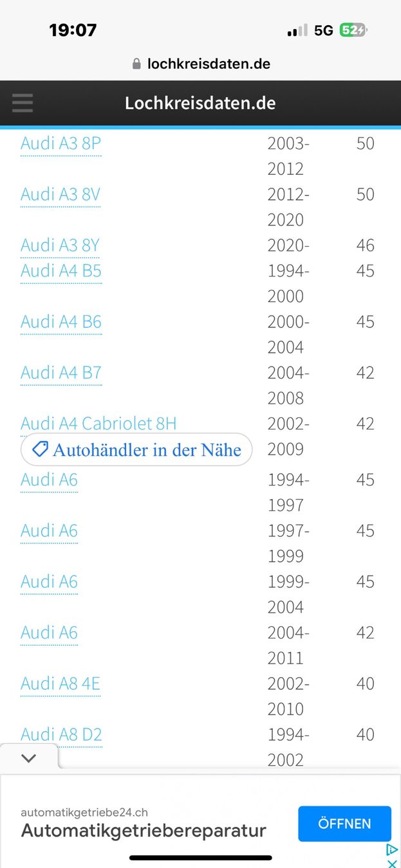Open the Audi A3 8P link
The height and width of the screenshot is (868, 401).
point(61,143)
